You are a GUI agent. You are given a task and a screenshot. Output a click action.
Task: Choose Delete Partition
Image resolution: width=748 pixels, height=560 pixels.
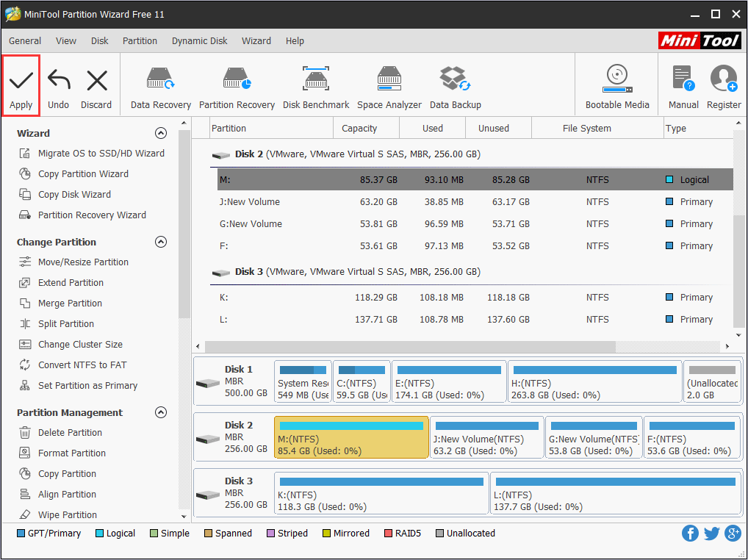60,432
